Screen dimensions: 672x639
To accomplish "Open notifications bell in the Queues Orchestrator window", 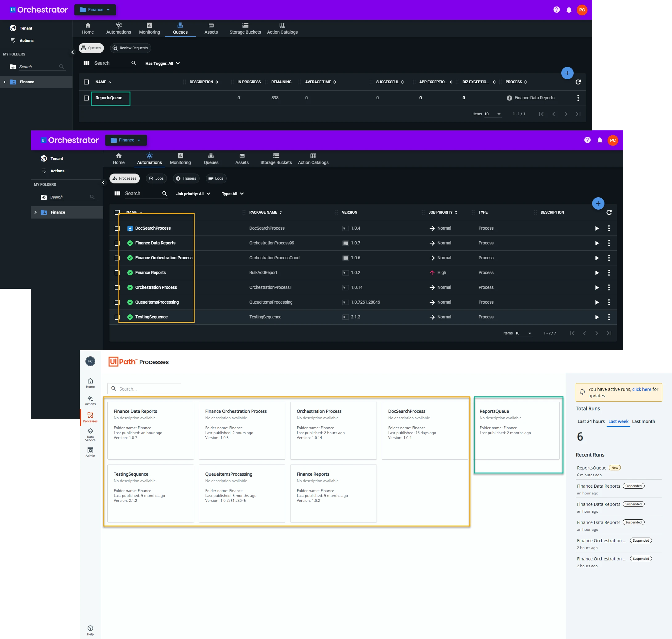I will (569, 10).
